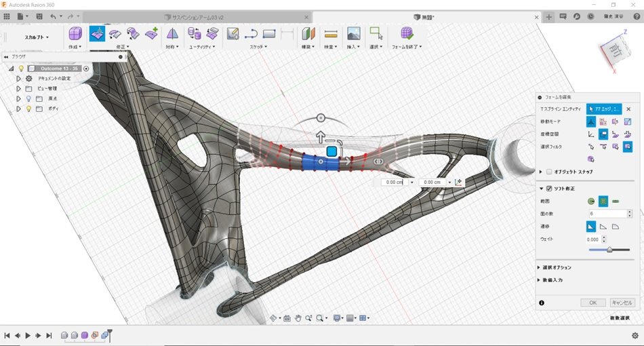The image size is (644, 346).
Task: Click the ウェイト slider handle
Action: pyautogui.click(x=609, y=250)
